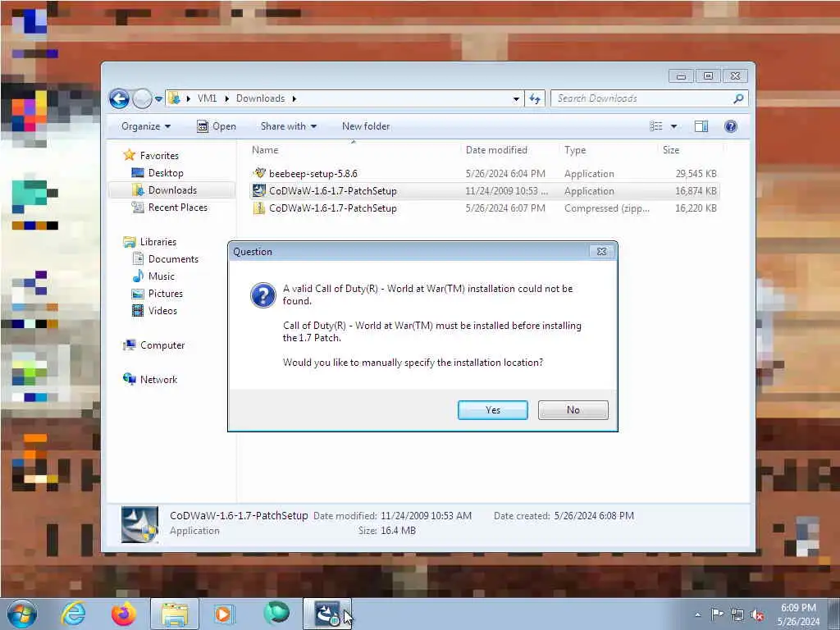This screenshot has height=630, width=840.
Task: Create a New folder
Action: pos(366,126)
